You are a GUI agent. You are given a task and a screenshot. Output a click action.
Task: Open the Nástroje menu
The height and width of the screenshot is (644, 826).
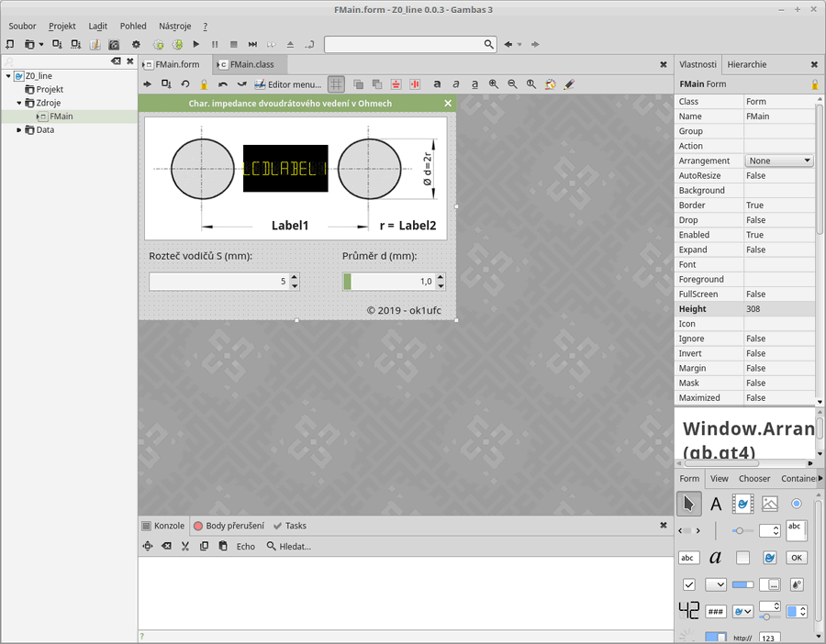pos(174,27)
